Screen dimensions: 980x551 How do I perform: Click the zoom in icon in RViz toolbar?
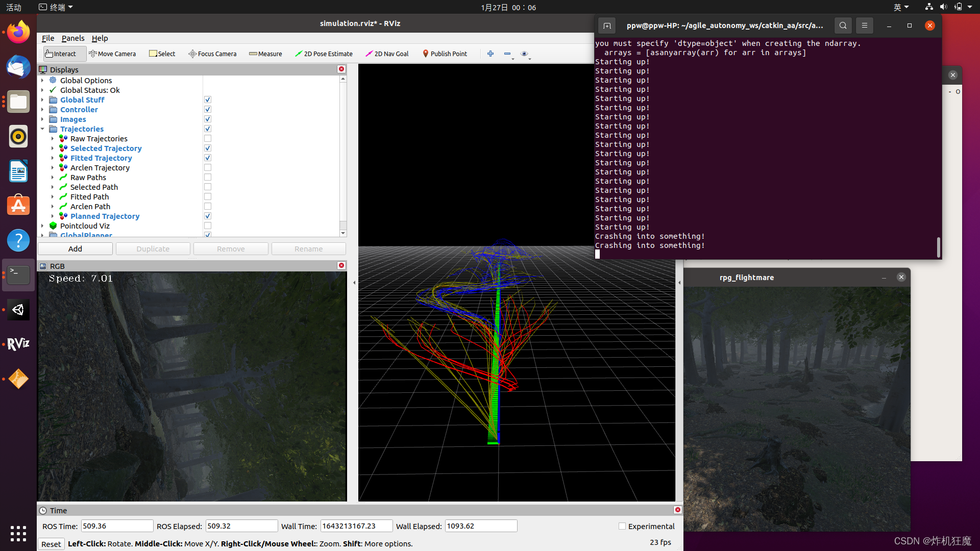coord(490,53)
